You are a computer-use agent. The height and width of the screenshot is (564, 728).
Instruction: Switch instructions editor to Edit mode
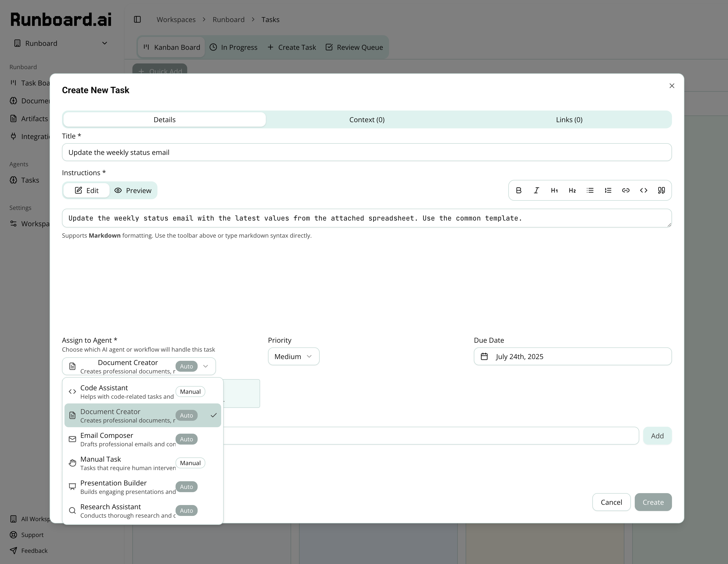click(x=87, y=190)
